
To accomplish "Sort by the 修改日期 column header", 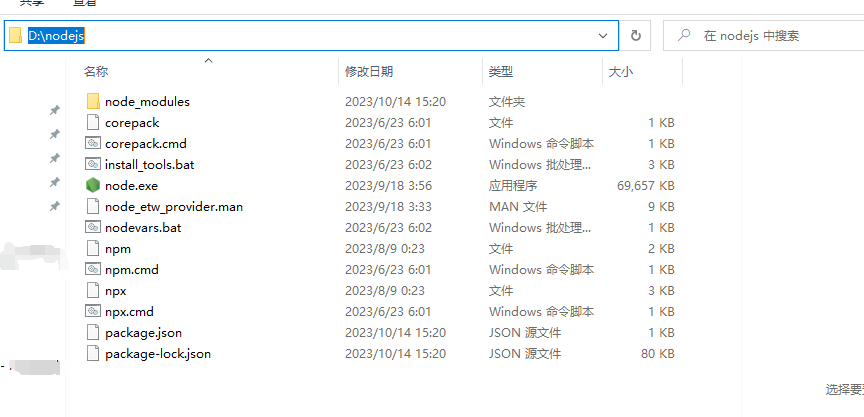I will coord(369,71).
